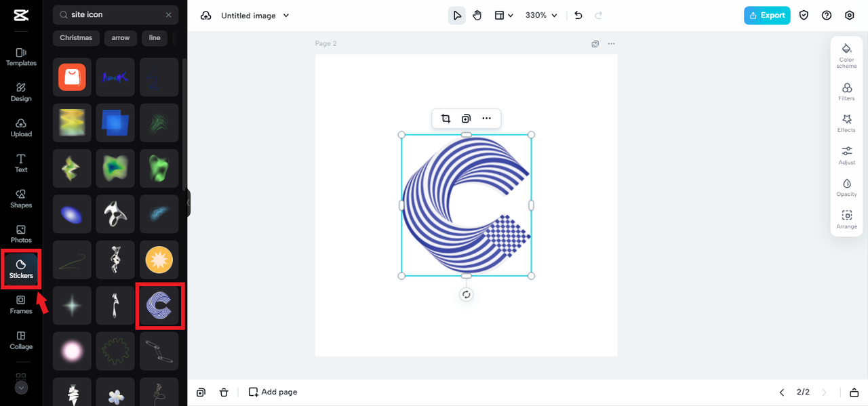868x406 pixels.
Task: Clear the 'site icon' search text
Action: tap(169, 14)
